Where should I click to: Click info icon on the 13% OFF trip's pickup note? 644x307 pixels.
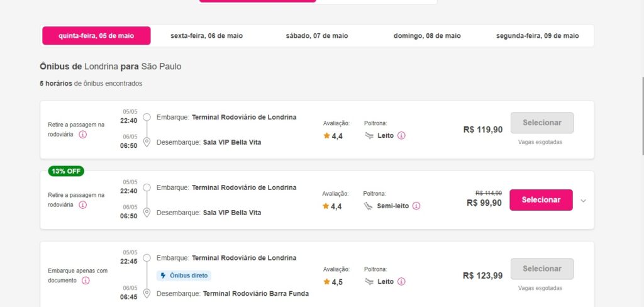click(82, 204)
